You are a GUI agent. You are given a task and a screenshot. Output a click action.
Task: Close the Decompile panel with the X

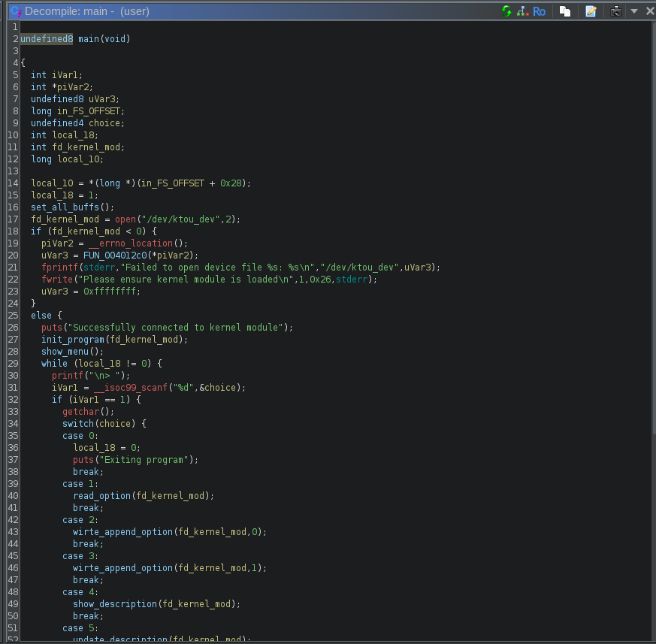649,11
